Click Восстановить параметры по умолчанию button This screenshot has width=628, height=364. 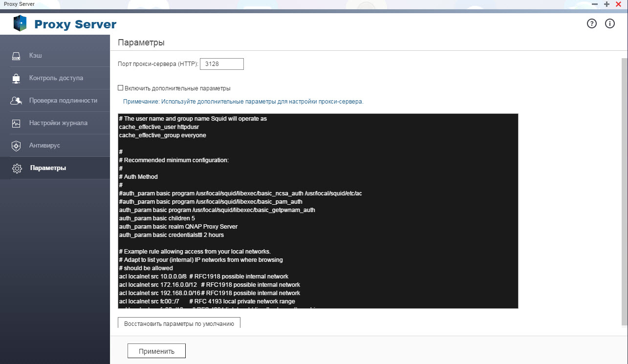179,323
